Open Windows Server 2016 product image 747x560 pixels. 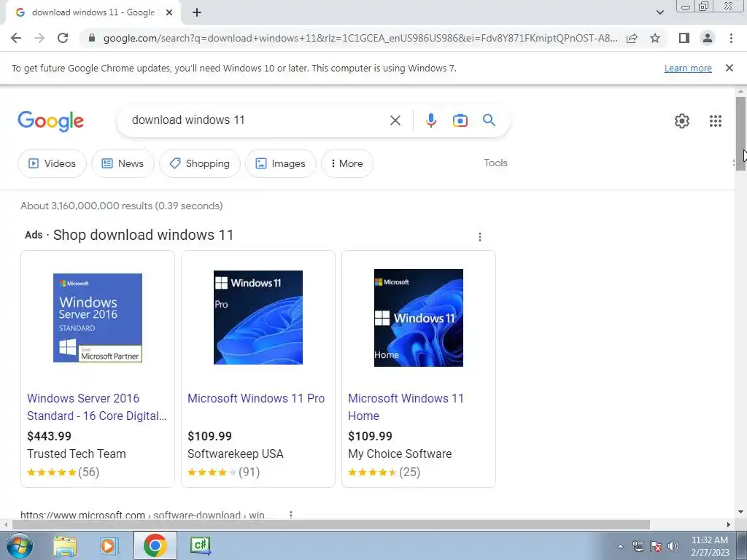(98, 318)
